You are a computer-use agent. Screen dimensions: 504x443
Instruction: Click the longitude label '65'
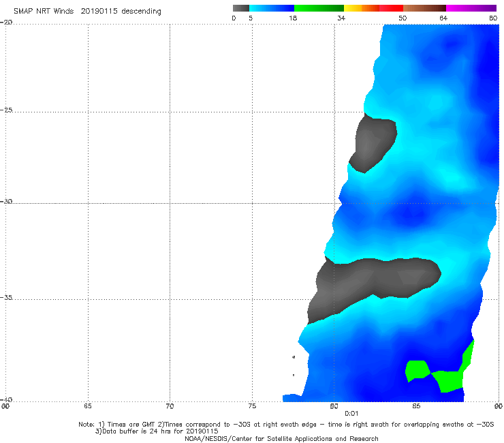88,406
